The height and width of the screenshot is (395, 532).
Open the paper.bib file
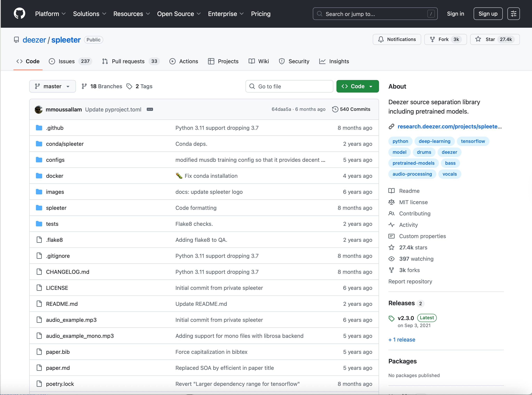coord(58,352)
